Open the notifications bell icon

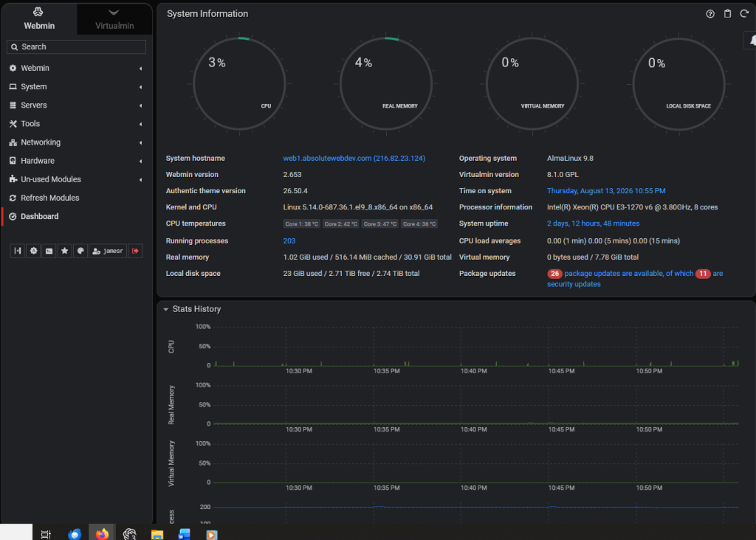coord(751,41)
